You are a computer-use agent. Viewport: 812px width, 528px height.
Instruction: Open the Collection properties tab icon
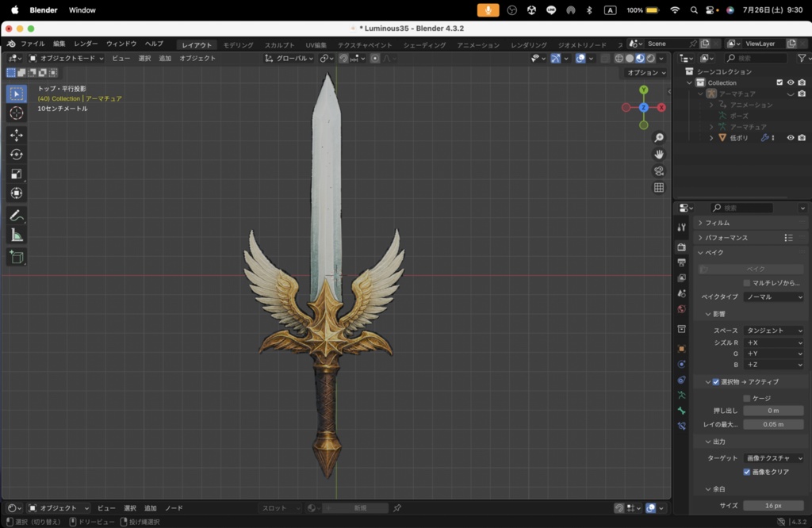pyautogui.click(x=681, y=329)
